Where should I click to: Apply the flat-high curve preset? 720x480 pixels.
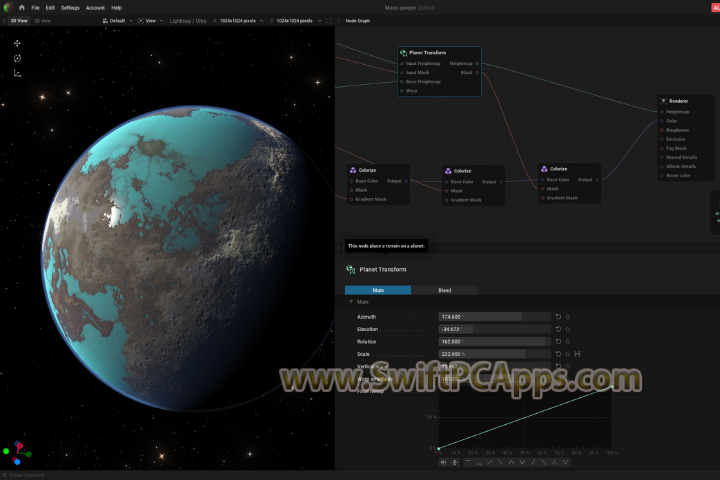pyautogui.click(x=468, y=463)
